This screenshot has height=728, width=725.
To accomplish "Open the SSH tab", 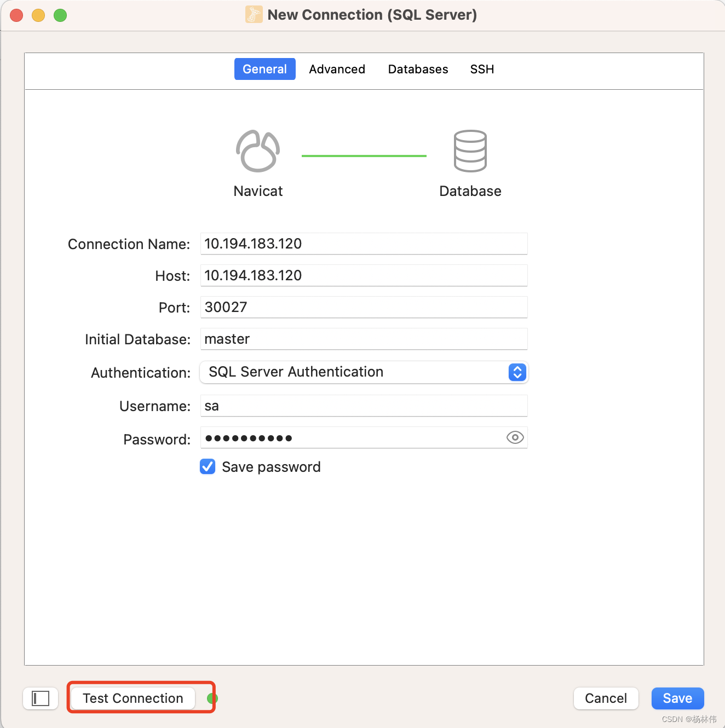I will [x=482, y=69].
